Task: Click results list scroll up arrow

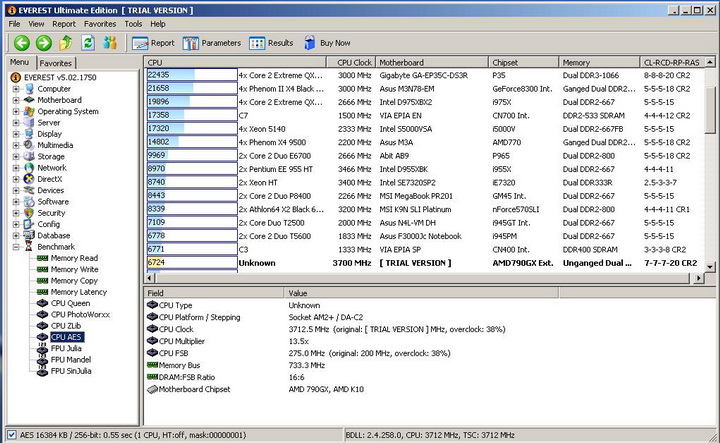Action: click(x=710, y=62)
